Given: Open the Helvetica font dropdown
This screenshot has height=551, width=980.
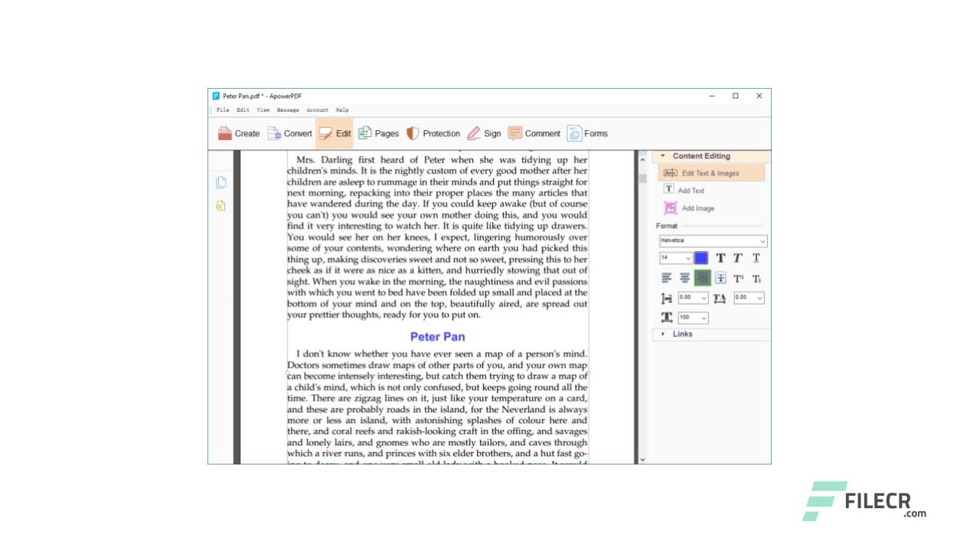Looking at the screenshot, I should 710,241.
